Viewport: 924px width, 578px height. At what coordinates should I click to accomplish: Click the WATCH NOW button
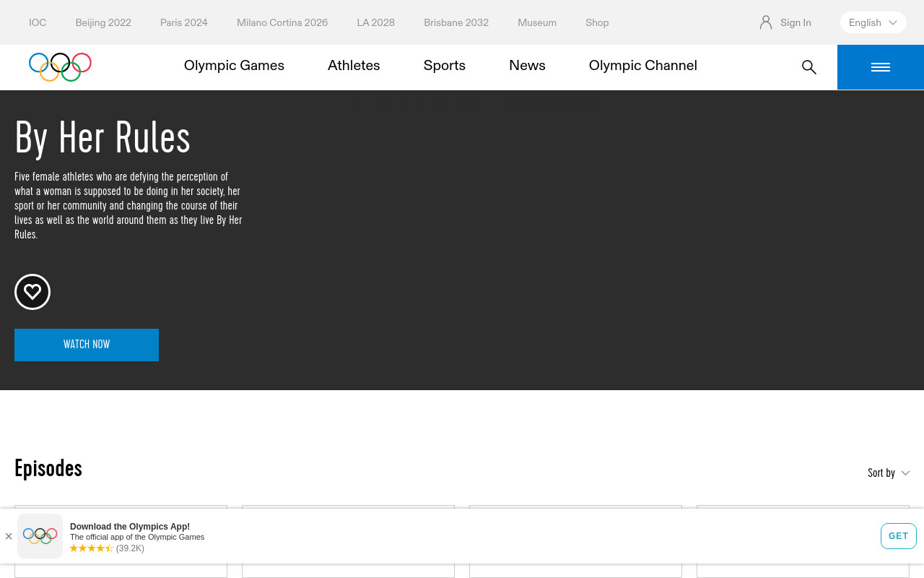[87, 345]
